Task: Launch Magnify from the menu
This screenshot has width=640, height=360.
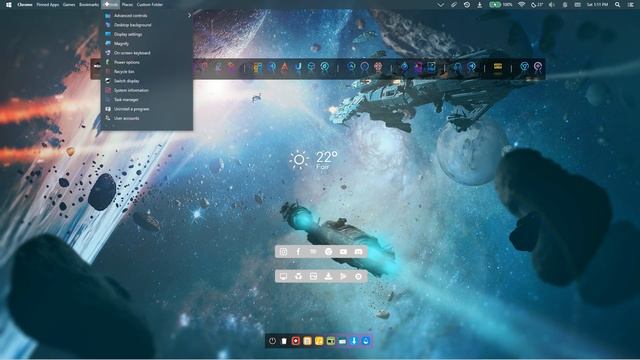Action: coord(147,44)
